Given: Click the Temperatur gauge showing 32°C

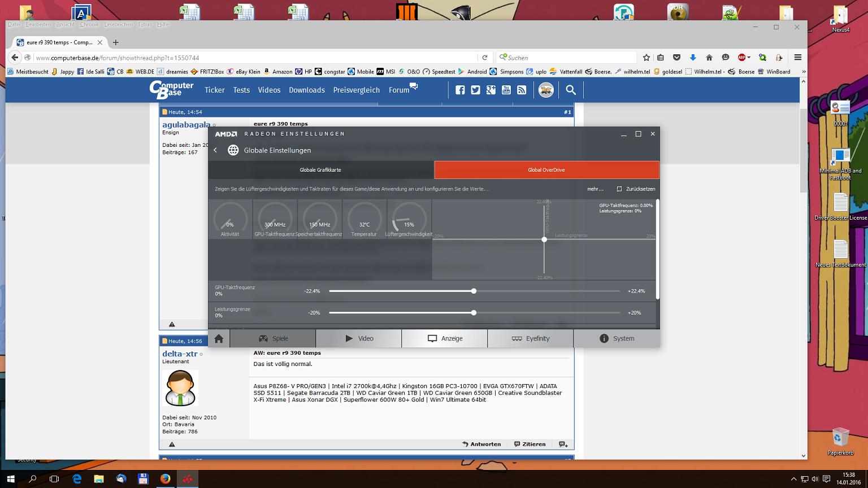Looking at the screenshot, I should pos(364,219).
